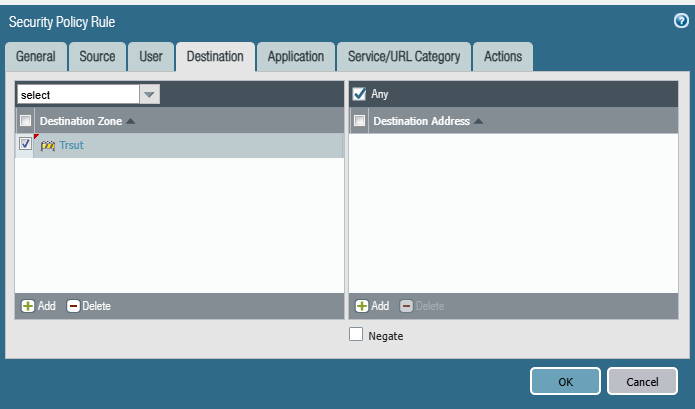695x409 pixels.
Task: Click the Destination Address column header text
Action: pos(422,121)
